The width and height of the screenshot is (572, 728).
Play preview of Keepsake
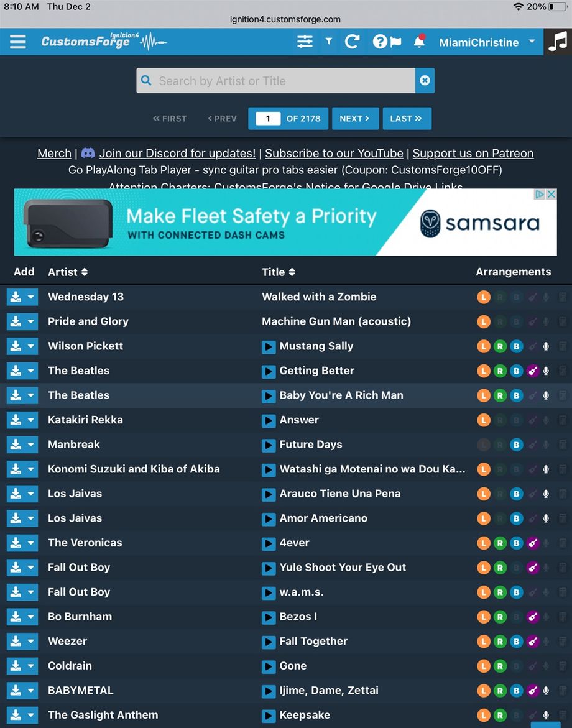tap(269, 716)
